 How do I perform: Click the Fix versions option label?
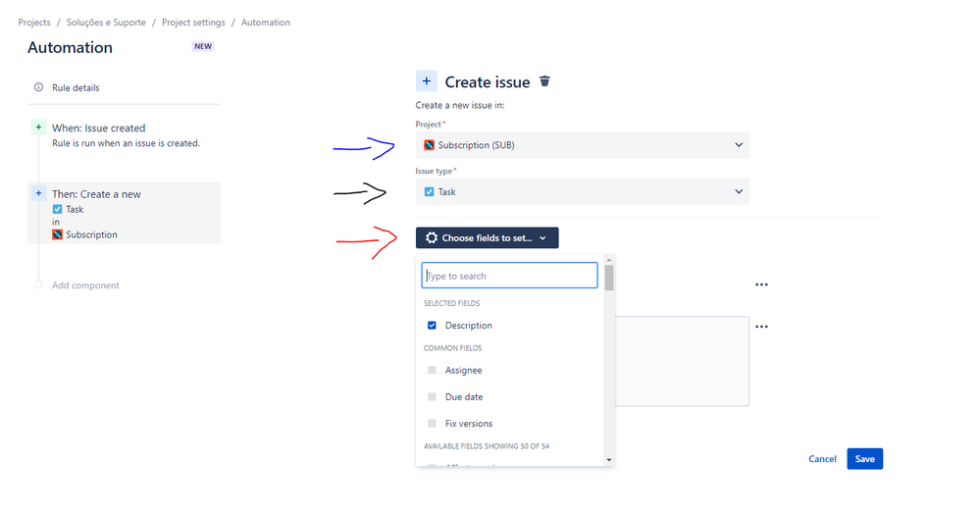469,423
